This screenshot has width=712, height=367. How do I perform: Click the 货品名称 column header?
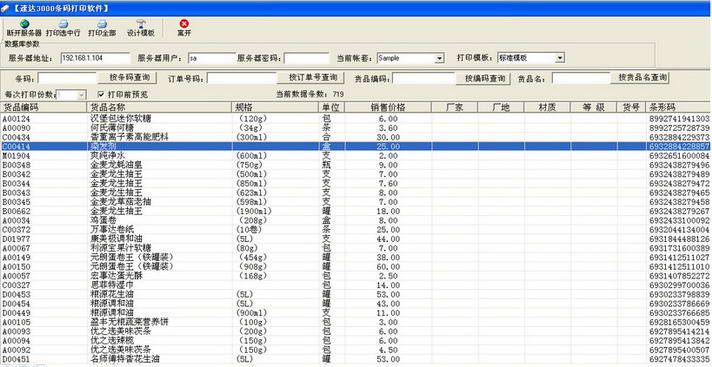(159, 107)
